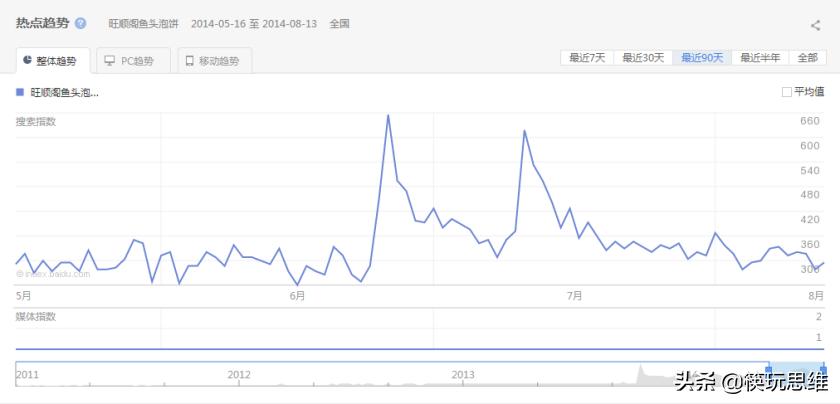This screenshot has height=404, width=840.
Task: Click the 480 y-axis value
Action: (810, 194)
